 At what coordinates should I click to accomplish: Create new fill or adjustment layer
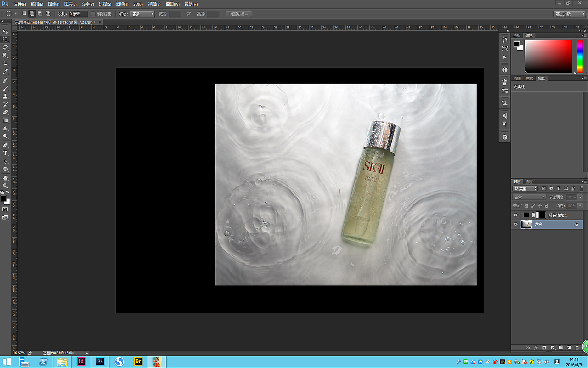click(553, 348)
